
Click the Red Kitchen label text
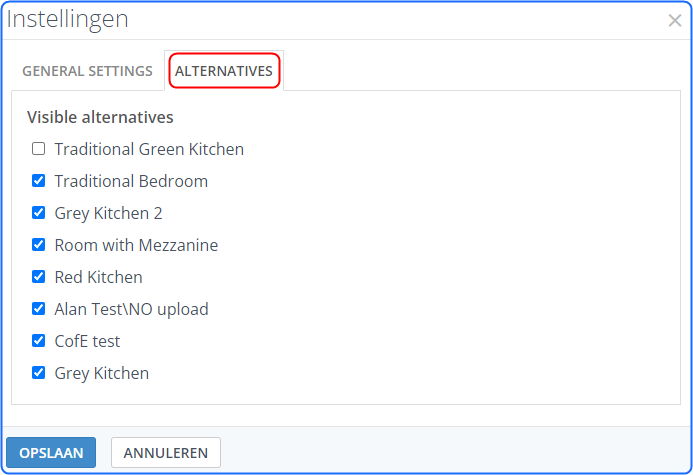98,277
